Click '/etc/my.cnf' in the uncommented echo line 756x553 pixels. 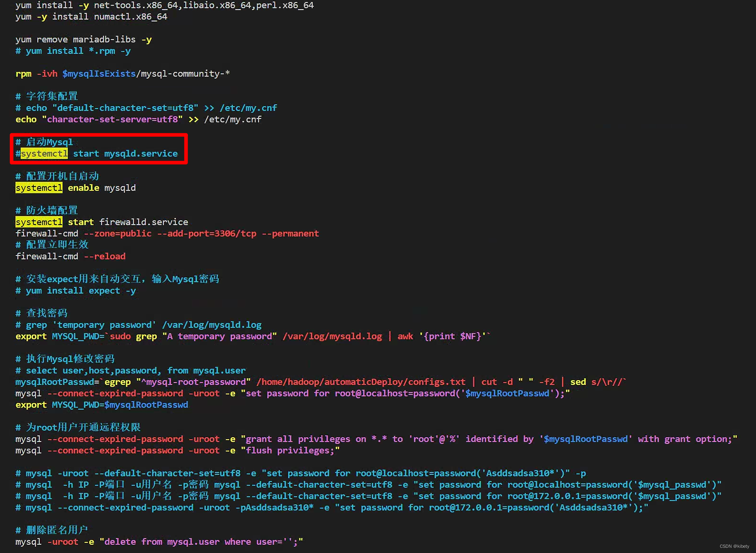[233, 119]
